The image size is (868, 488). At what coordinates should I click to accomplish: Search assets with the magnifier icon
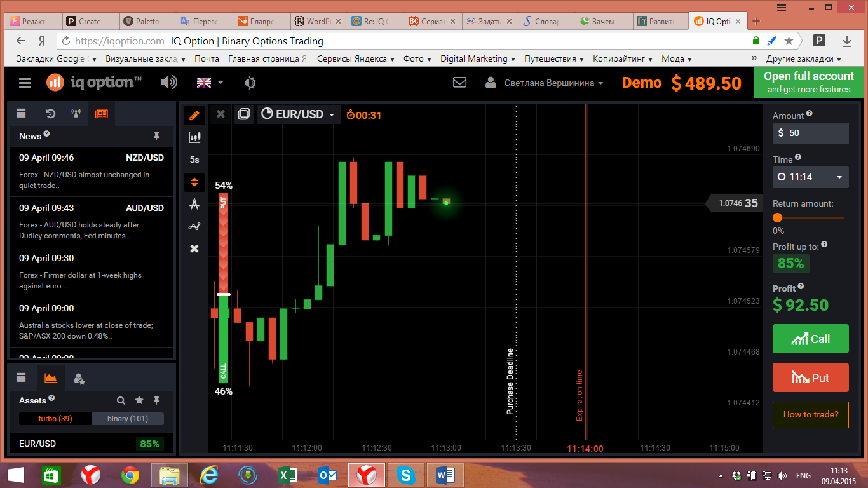(121, 400)
